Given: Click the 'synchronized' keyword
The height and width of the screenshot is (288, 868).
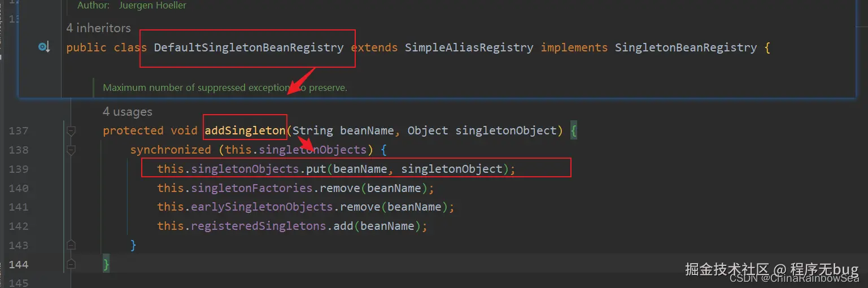Looking at the screenshot, I should [171, 150].
